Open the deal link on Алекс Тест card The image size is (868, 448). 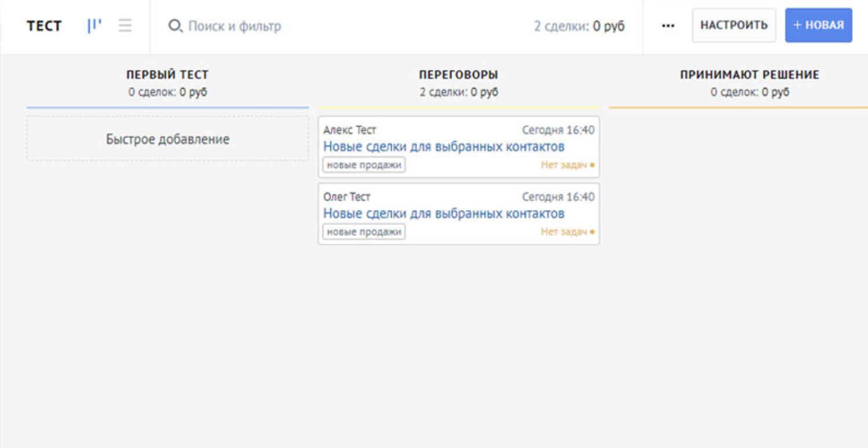pos(443,147)
